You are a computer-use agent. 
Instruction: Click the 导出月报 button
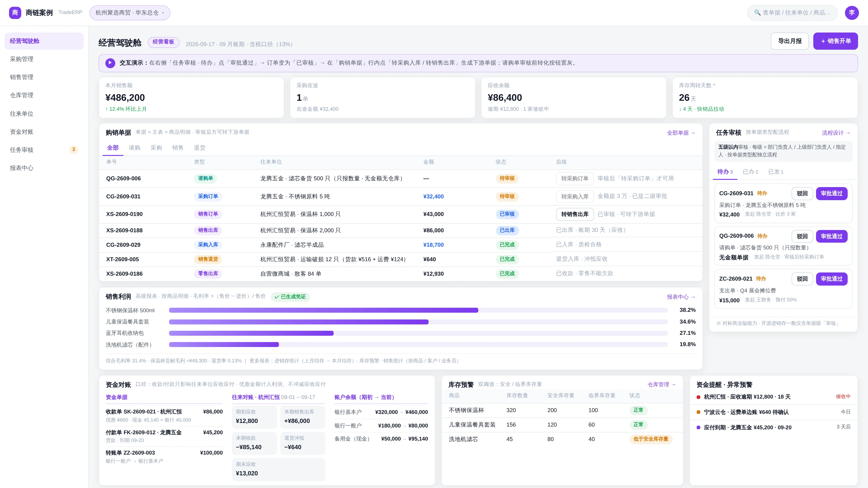790,41
